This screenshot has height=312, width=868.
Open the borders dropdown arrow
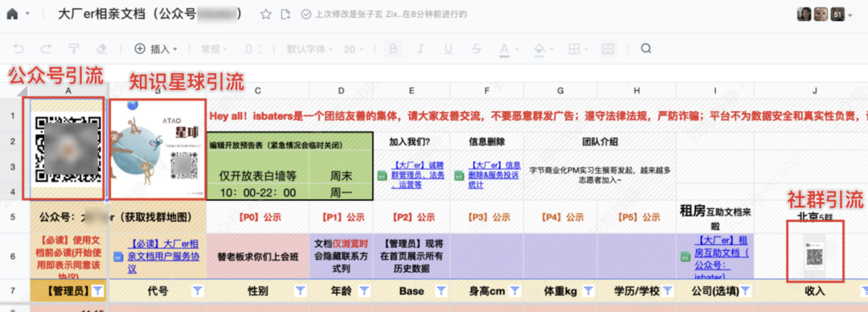click(x=587, y=49)
